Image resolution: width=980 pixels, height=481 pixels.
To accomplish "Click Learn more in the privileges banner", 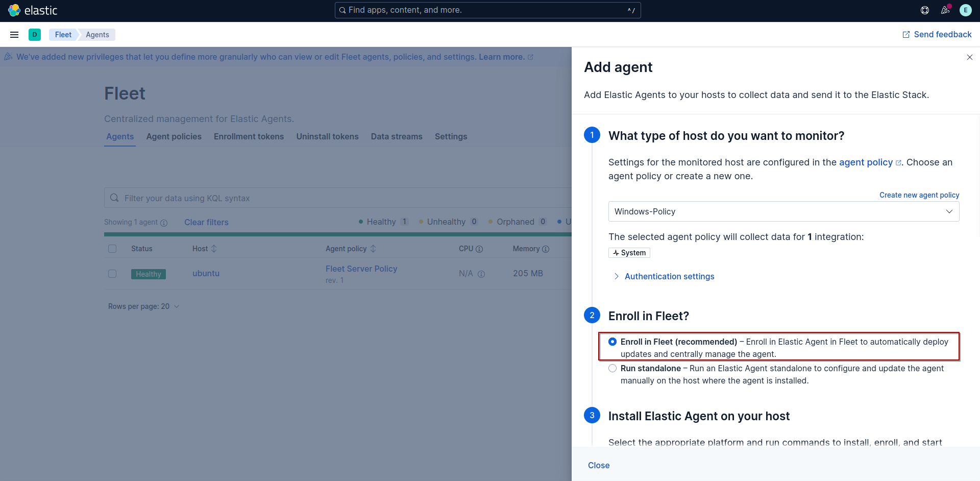I will point(502,57).
